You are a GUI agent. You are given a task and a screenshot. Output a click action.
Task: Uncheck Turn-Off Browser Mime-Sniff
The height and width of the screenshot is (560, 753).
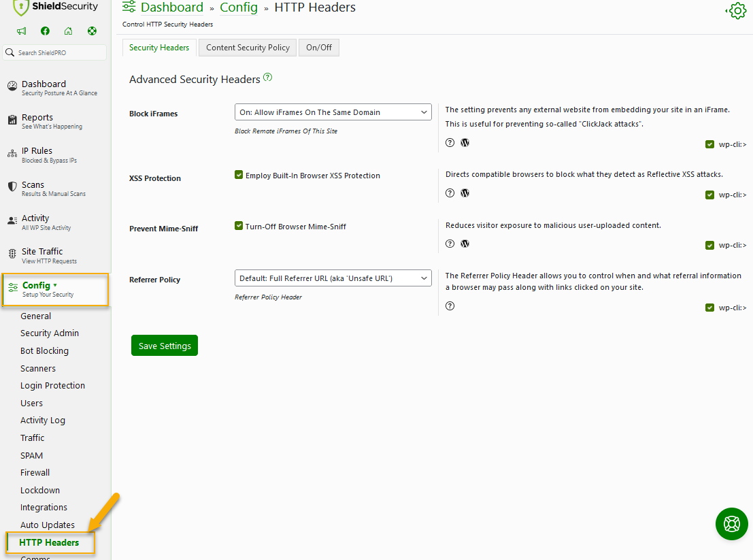(x=239, y=226)
